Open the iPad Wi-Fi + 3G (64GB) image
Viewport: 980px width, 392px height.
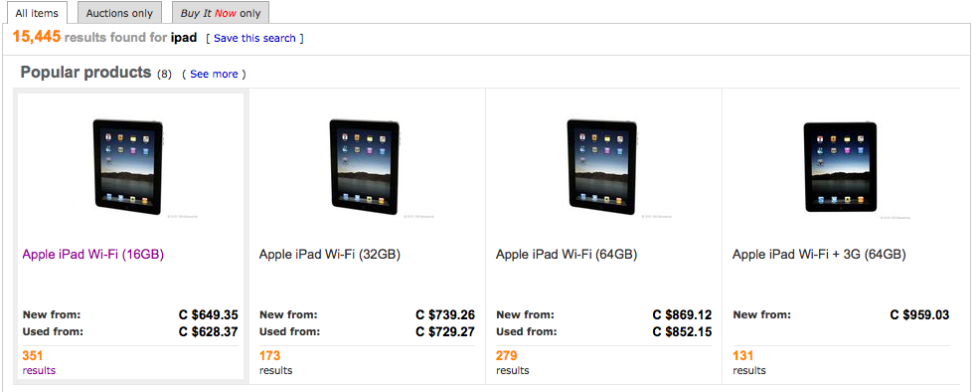pos(840,166)
